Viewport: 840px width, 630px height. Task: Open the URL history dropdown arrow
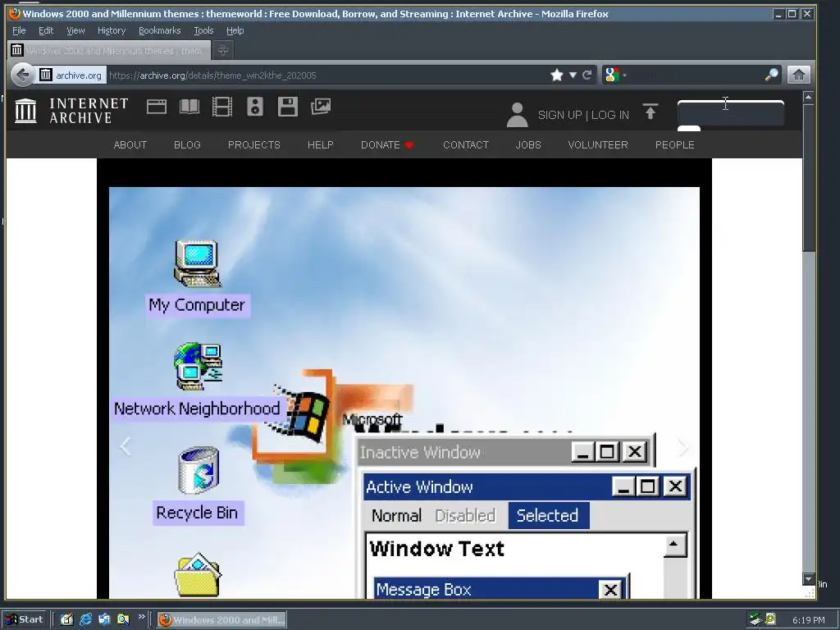click(x=573, y=75)
